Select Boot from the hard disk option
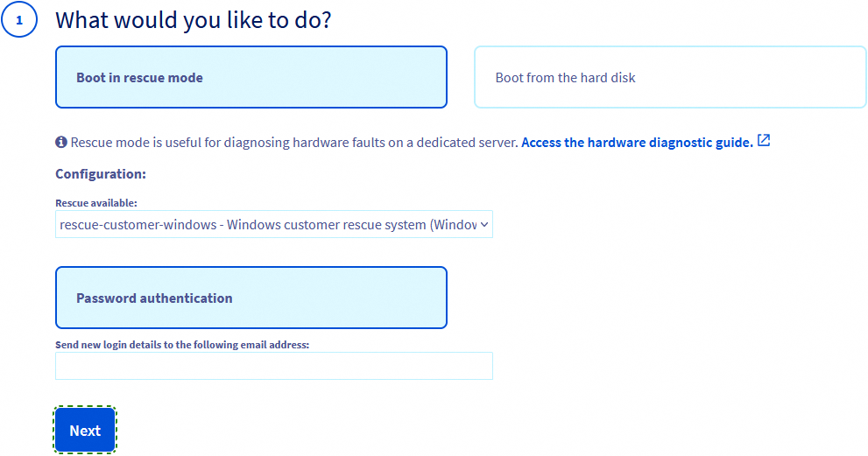 pyautogui.click(x=669, y=77)
